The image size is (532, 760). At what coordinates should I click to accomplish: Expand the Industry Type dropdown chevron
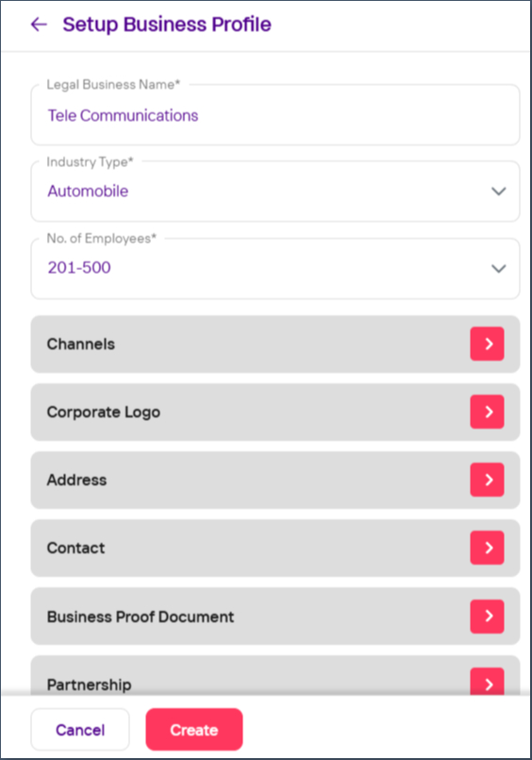(x=499, y=191)
